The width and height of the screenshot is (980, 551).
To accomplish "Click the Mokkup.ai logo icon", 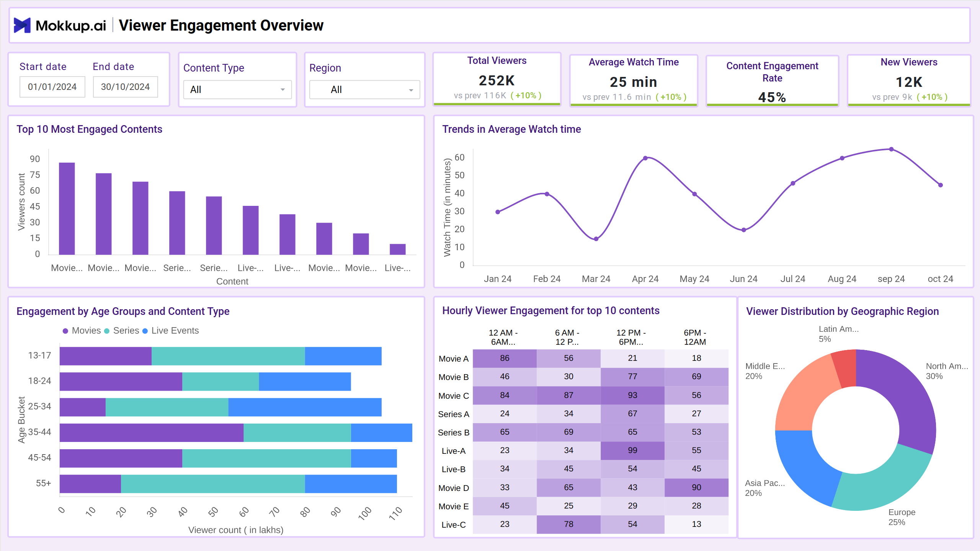I will coord(22,25).
